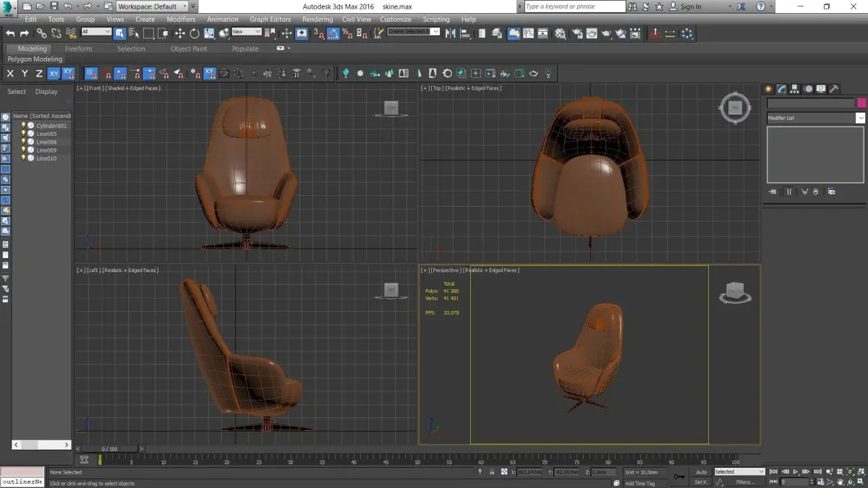
Task: Switch to the Object Paint ribbon tab
Action: (x=189, y=48)
